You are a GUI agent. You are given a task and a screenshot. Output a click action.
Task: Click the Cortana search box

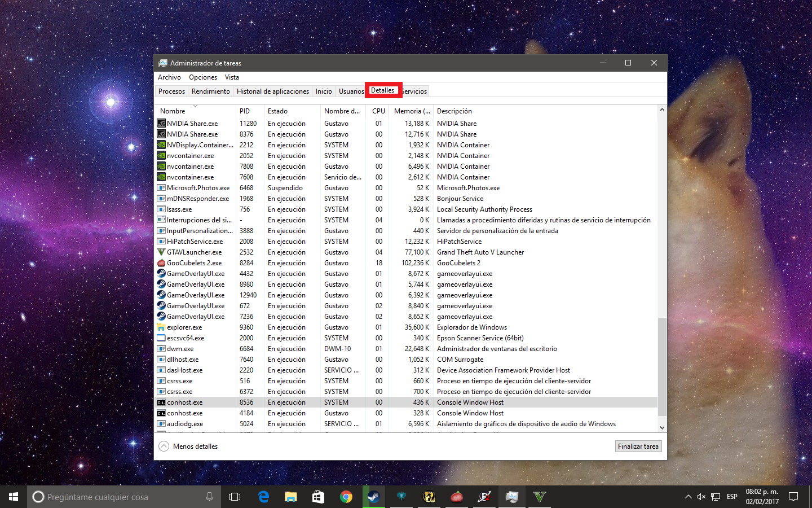pyautogui.click(x=124, y=497)
